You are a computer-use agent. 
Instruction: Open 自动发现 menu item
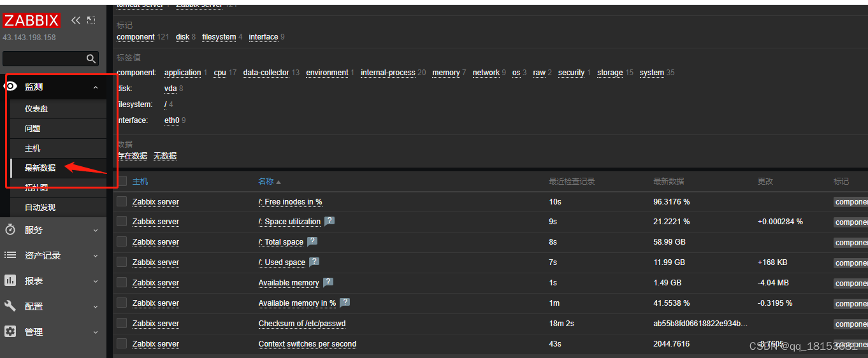point(58,208)
